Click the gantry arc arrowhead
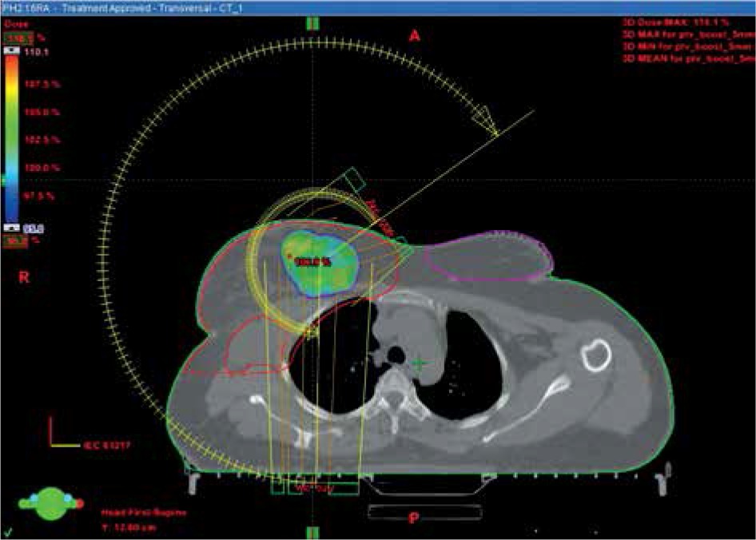This screenshot has width=756, height=540. (485, 121)
